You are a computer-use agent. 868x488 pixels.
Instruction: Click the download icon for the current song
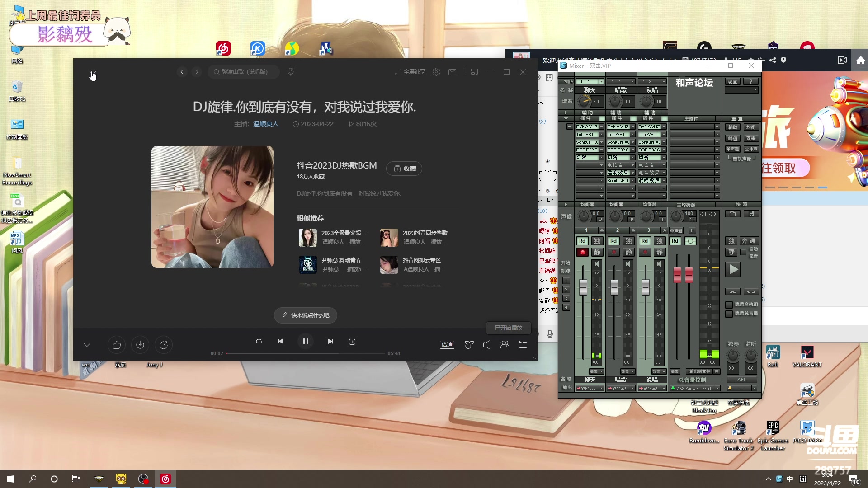pos(140,344)
